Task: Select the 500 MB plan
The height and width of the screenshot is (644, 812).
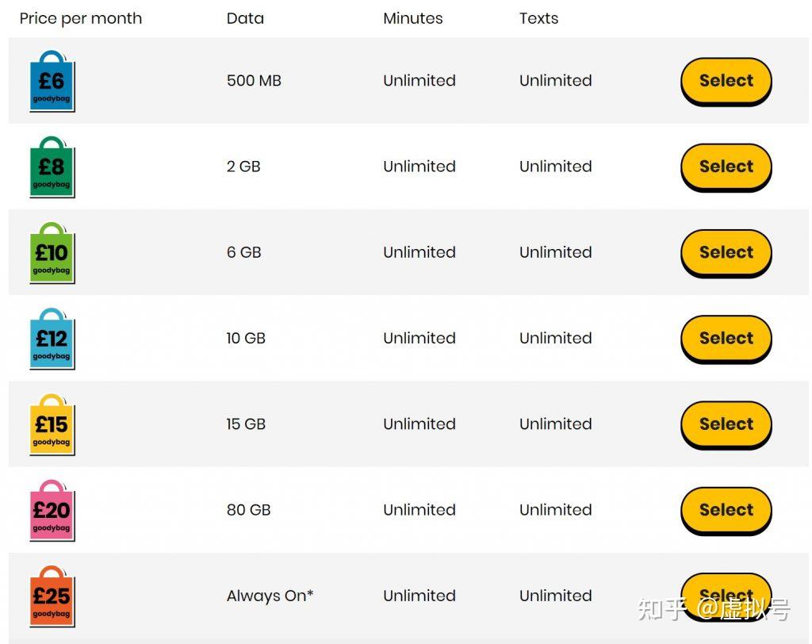Action: 725,81
